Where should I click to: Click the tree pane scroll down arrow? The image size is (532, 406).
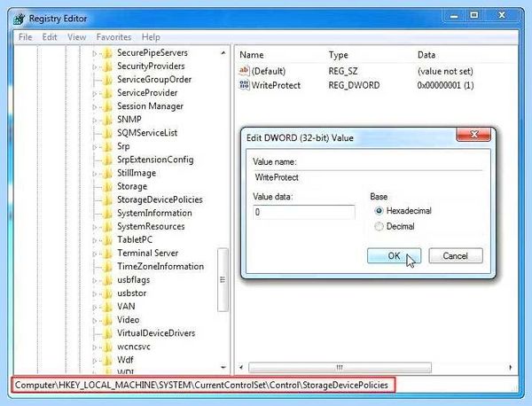[x=223, y=367]
